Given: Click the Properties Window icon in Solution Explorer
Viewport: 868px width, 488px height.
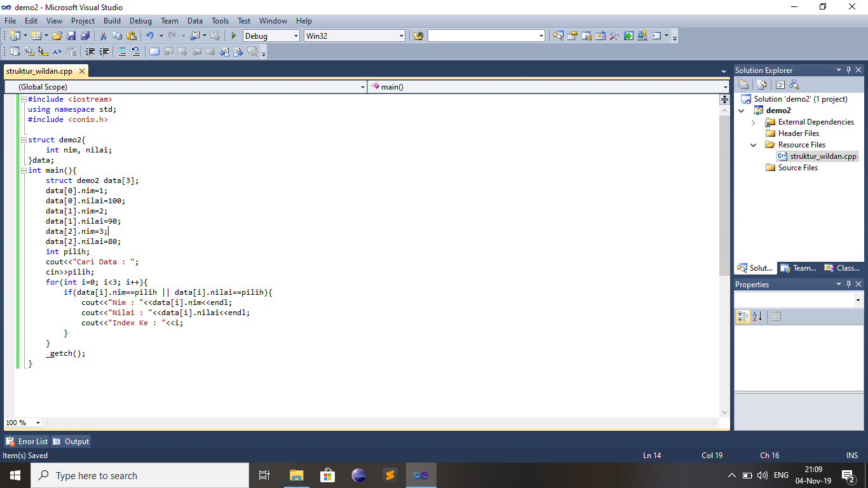Looking at the screenshot, I should click(x=743, y=84).
